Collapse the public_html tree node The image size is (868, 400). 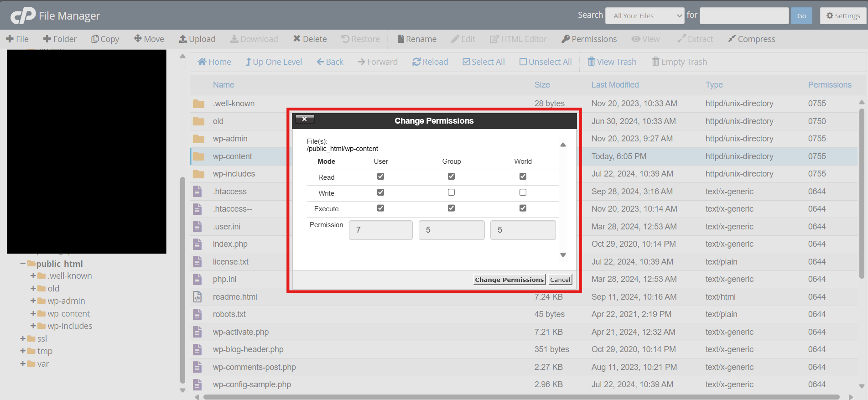click(23, 264)
